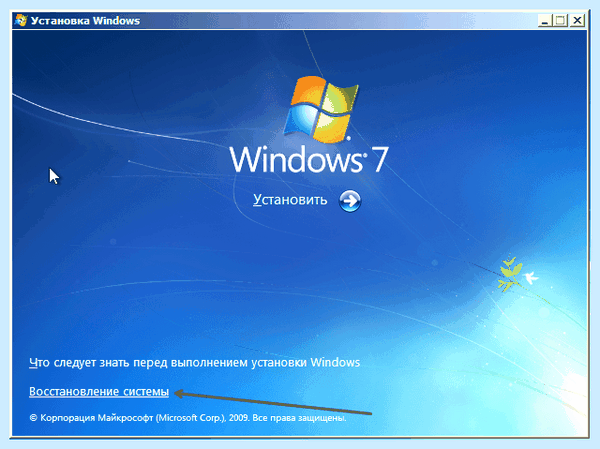Click the blue round arrow beside Установить

[x=350, y=201]
